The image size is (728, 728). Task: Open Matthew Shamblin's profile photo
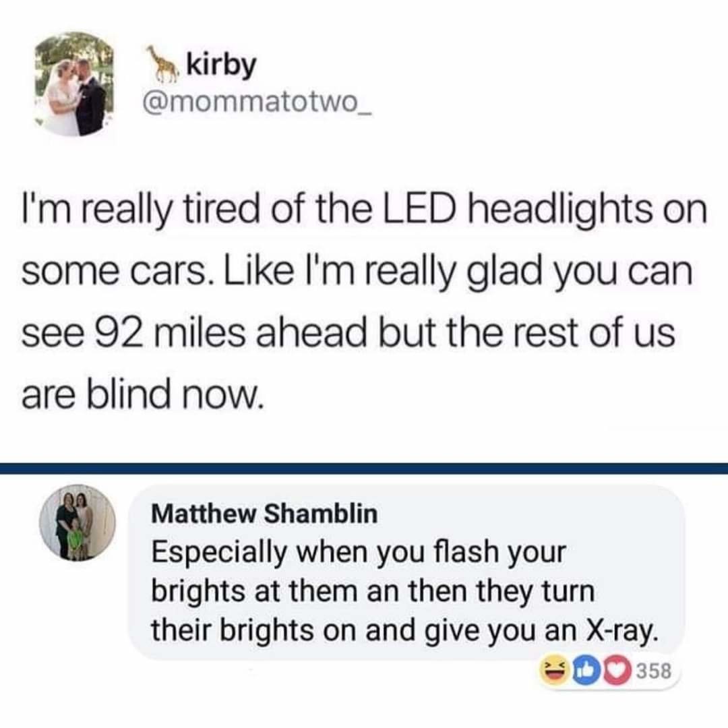(x=78, y=523)
